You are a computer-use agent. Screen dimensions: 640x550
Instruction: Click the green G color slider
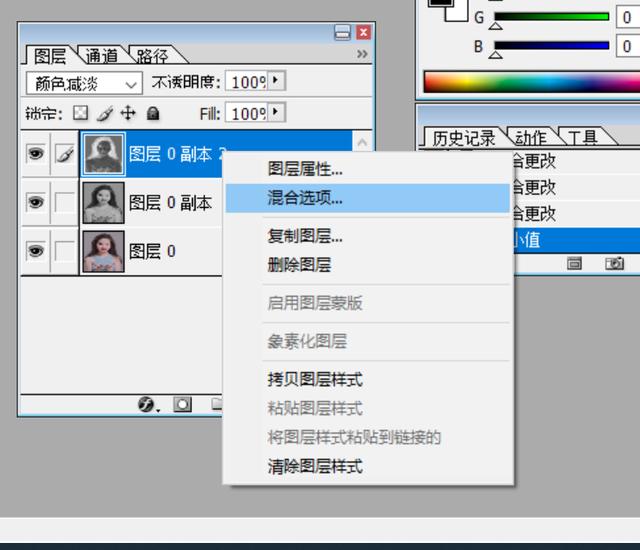tap(552, 17)
